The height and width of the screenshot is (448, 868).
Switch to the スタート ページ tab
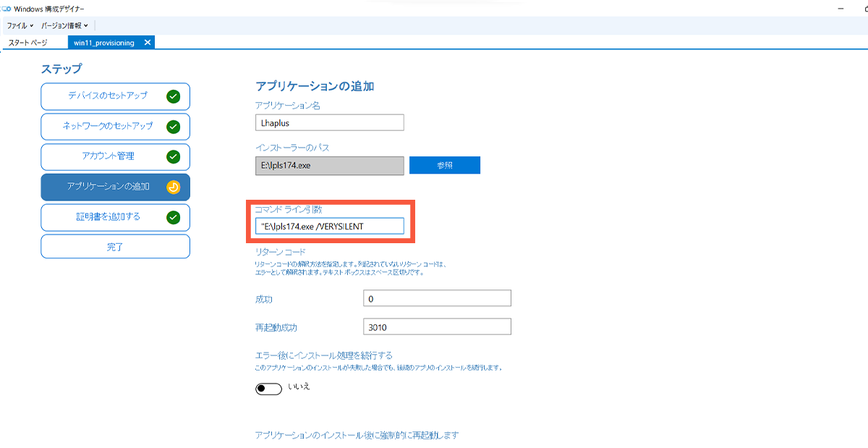(x=27, y=43)
